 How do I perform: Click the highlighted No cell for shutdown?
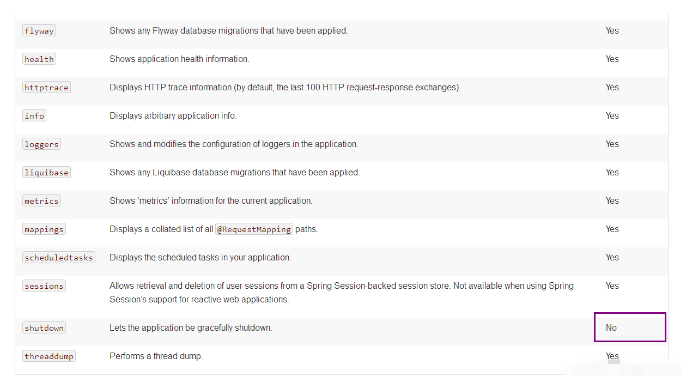[x=630, y=327]
